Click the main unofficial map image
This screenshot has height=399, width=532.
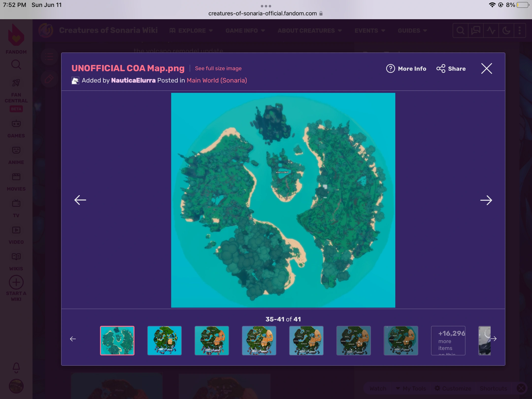pos(283,200)
